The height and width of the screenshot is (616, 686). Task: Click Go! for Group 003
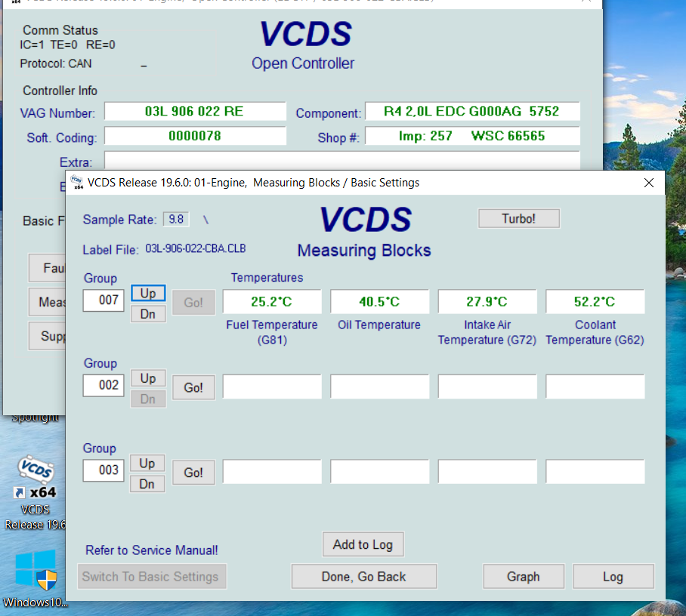tap(193, 473)
